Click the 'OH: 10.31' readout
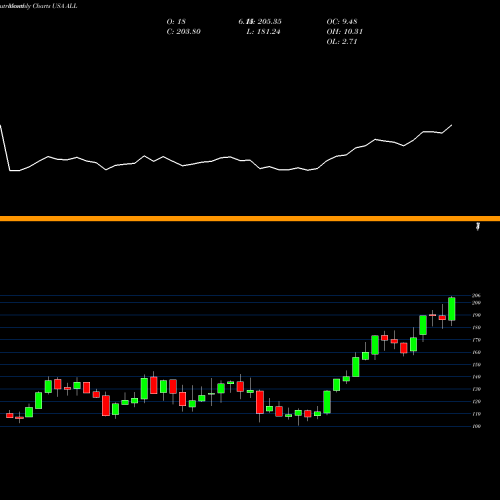Screen dimensions: 500x500 click(344, 32)
